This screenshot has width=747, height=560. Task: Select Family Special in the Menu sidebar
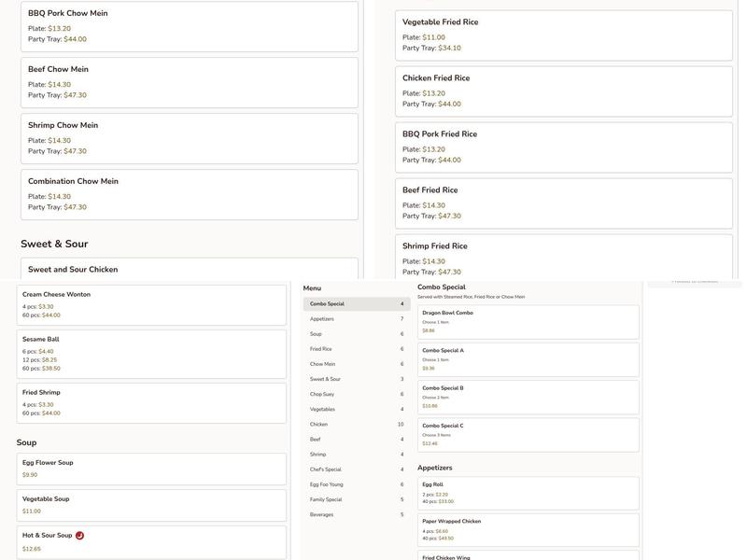pyautogui.click(x=356, y=499)
